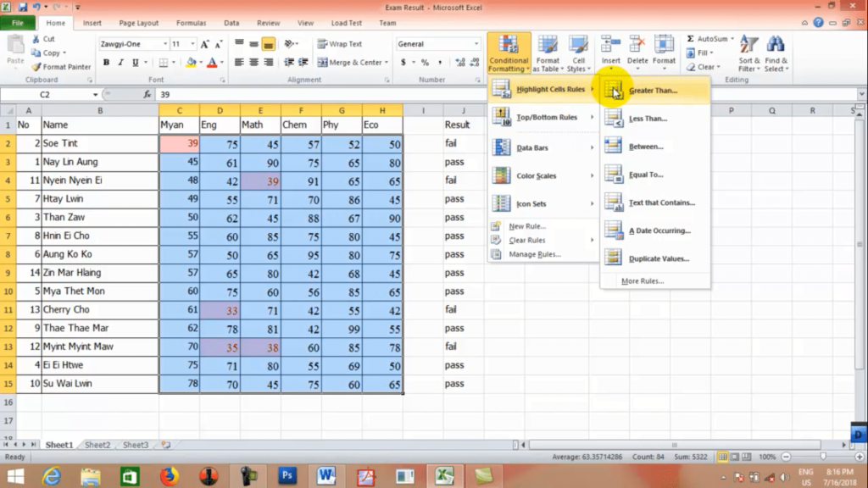This screenshot has height=488, width=868.
Task: Toggle Middle Align vertical alignment
Action: point(253,44)
